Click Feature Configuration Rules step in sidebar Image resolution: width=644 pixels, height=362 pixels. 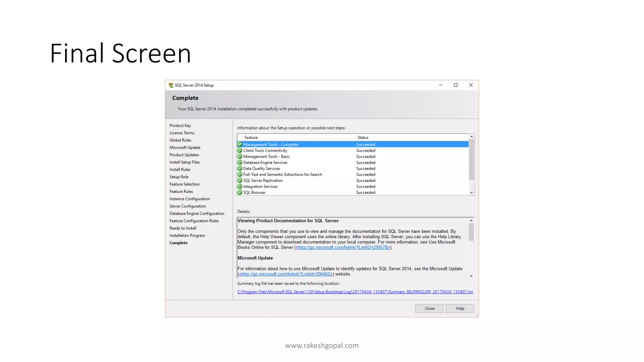point(194,221)
